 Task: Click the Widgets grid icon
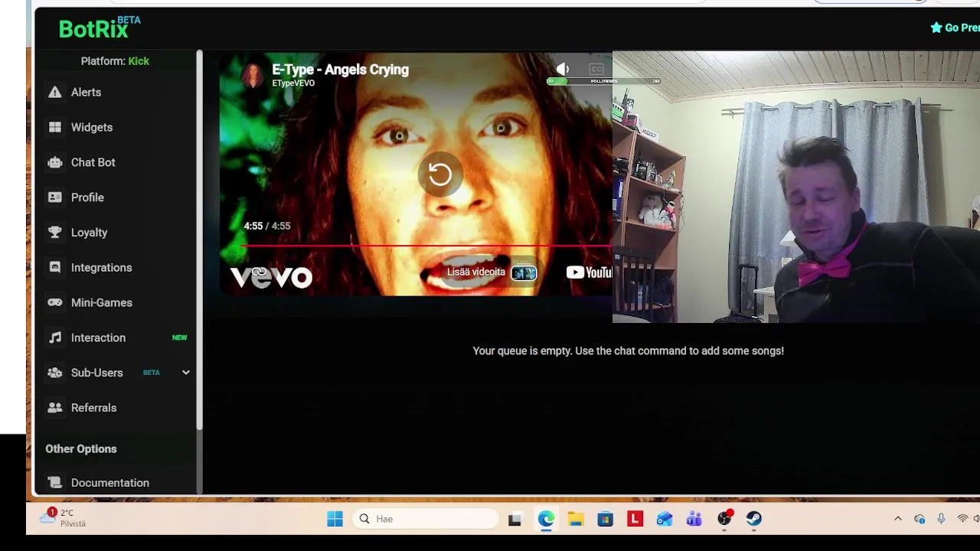click(x=55, y=127)
